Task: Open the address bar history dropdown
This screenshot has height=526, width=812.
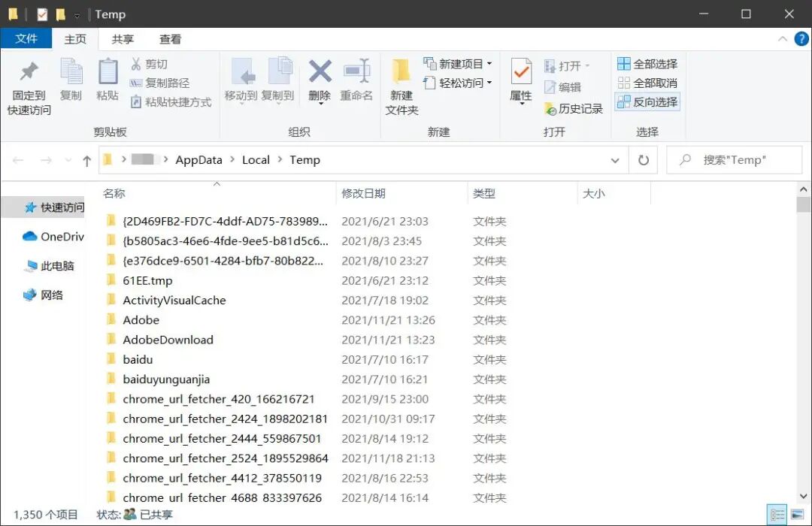Action: pyautogui.click(x=615, y=160)
